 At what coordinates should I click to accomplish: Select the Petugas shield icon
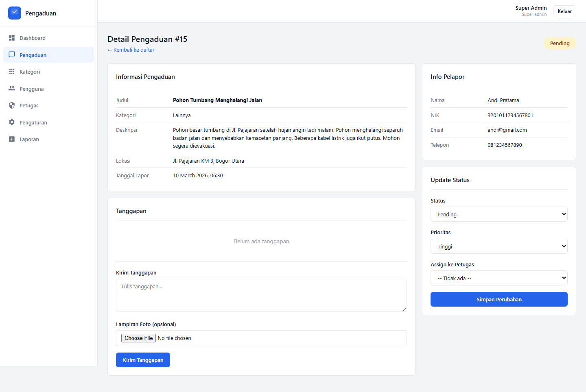[12, 105]
